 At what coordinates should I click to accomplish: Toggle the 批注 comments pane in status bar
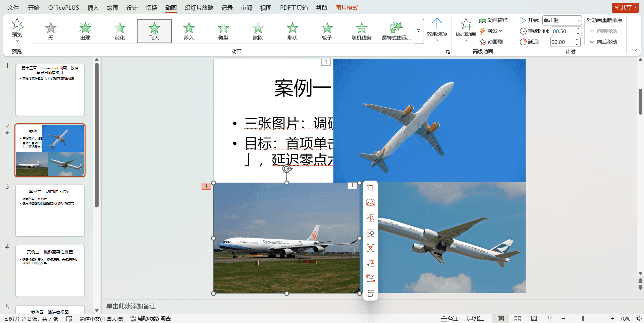coord(476,319)
